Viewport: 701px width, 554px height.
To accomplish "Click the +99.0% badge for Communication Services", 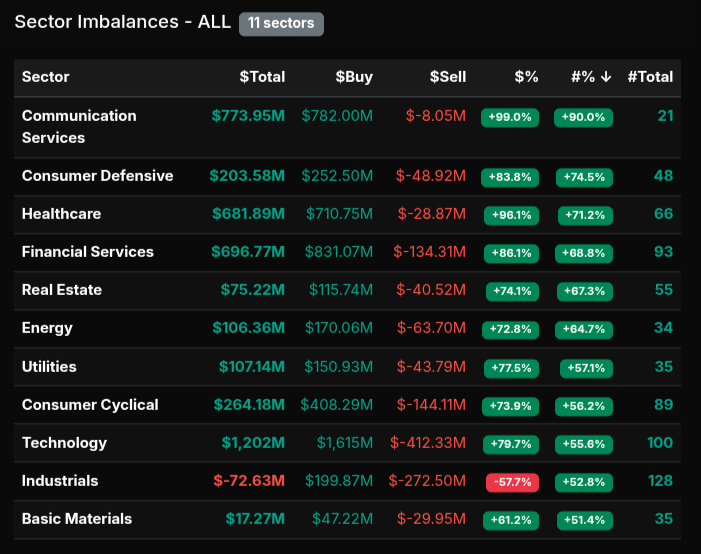I will [510, 117].
